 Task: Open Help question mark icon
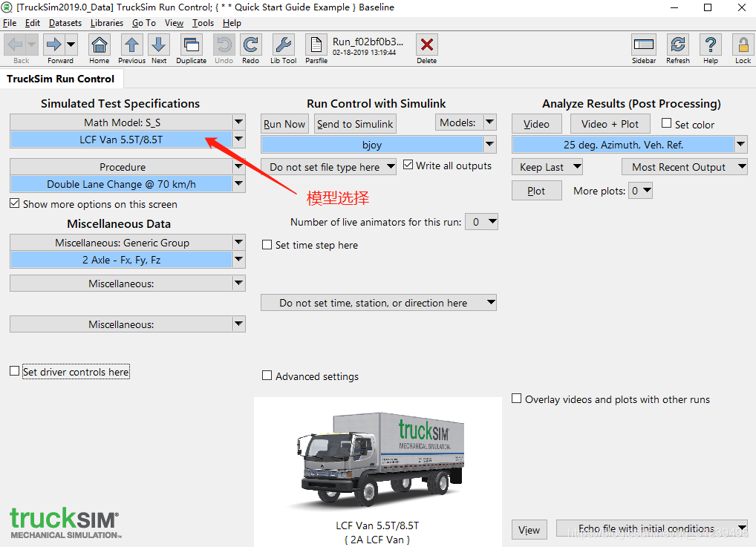coord(710,45)
